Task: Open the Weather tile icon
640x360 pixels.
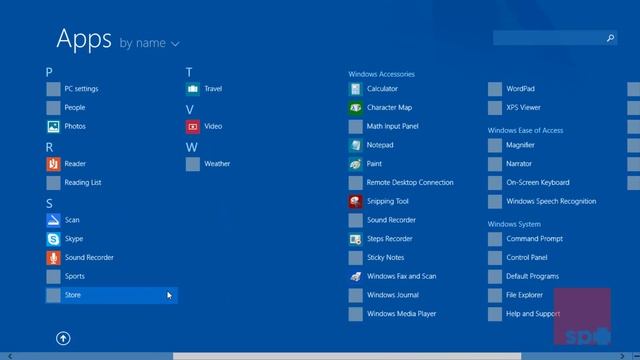Action: tap(193, 164)
